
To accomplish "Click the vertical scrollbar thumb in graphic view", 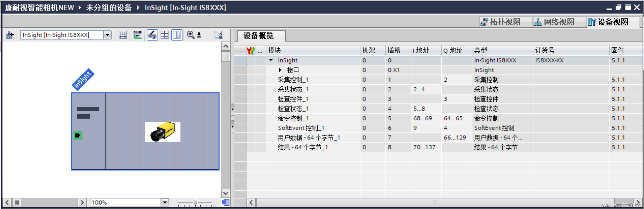I will [x=226, y=57].
